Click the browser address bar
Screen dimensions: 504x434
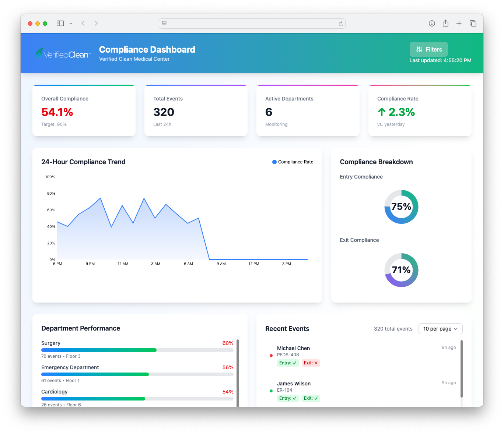[252, 24]
